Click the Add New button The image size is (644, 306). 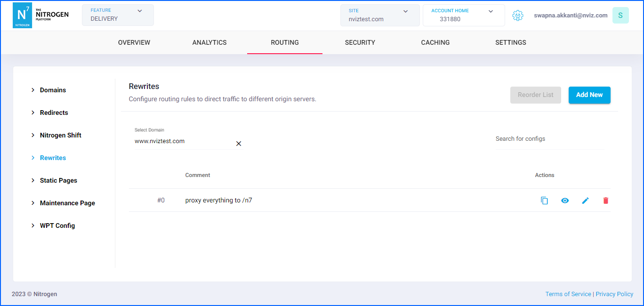[589, 95]
